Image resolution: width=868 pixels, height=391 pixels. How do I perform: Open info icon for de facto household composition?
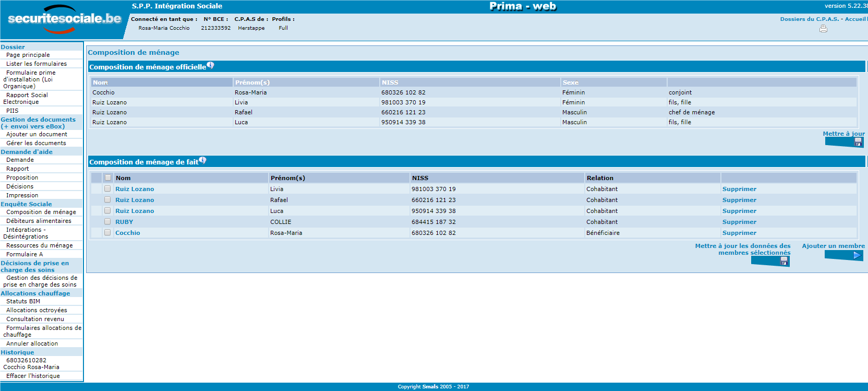coord(202,160)
